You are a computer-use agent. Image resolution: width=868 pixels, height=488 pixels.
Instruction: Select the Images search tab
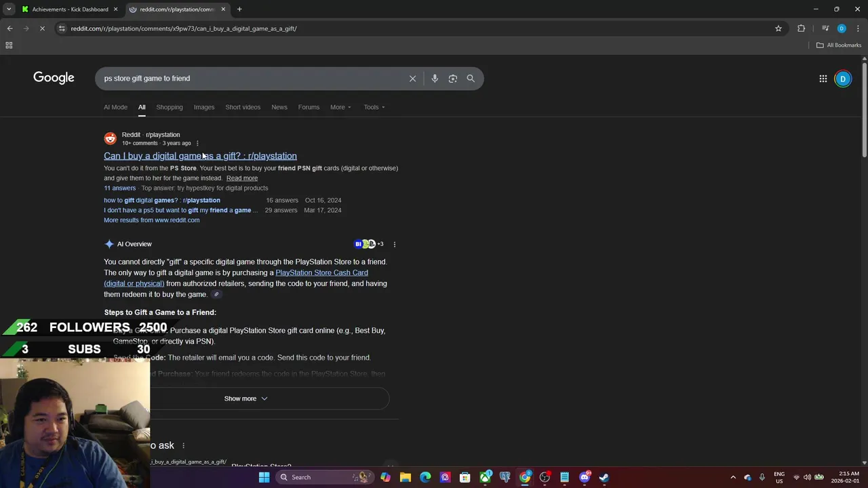coord(204,107)
